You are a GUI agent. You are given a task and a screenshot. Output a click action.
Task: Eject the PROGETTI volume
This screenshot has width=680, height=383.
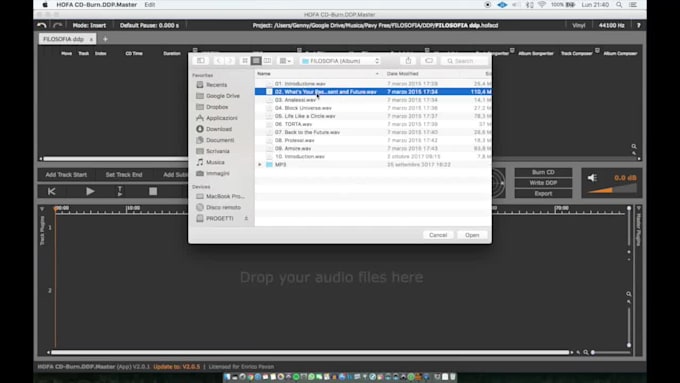coord(246,218)
